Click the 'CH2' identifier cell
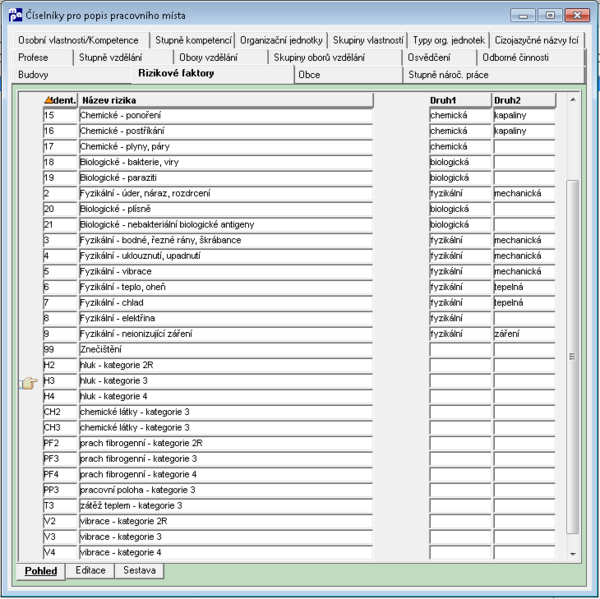Screen dimensions: 600x599 (x=60, y=412)
